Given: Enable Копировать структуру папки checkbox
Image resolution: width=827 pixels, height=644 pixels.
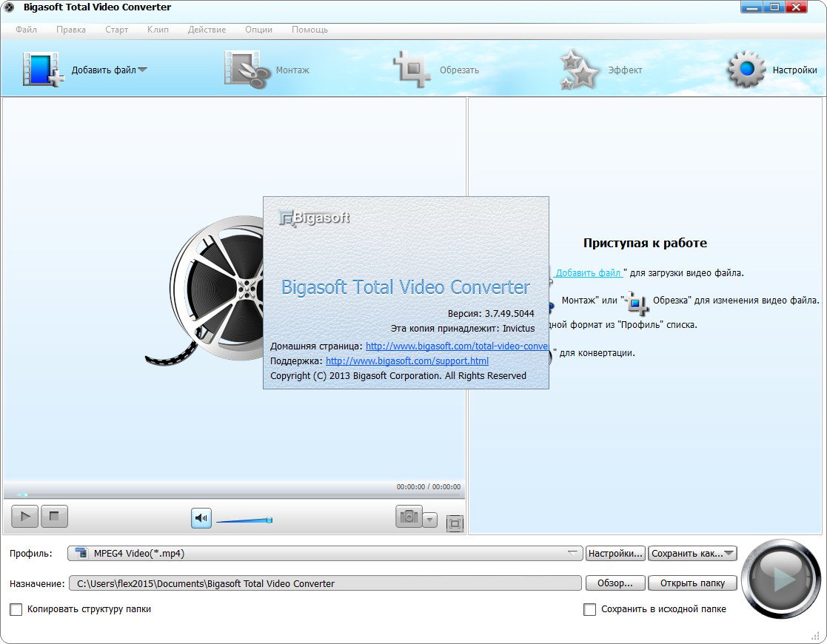Looking at the screenshot, I should [16, 609].
